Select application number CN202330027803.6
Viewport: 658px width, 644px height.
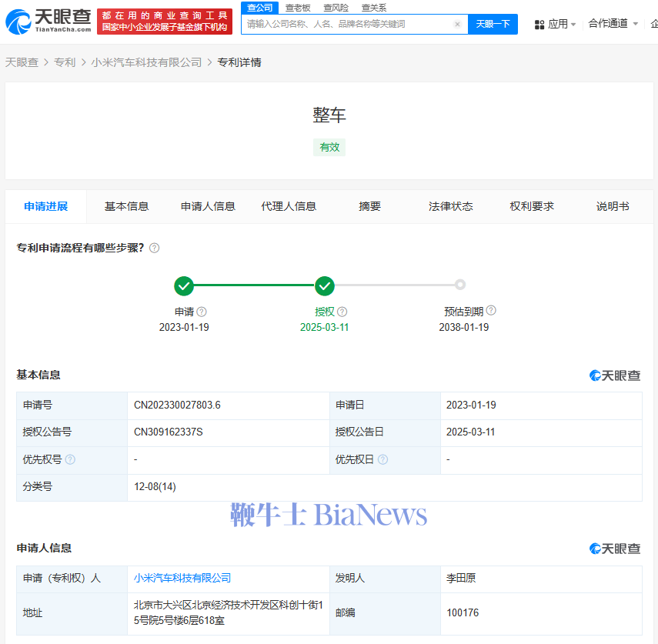[x=177, y=405]
